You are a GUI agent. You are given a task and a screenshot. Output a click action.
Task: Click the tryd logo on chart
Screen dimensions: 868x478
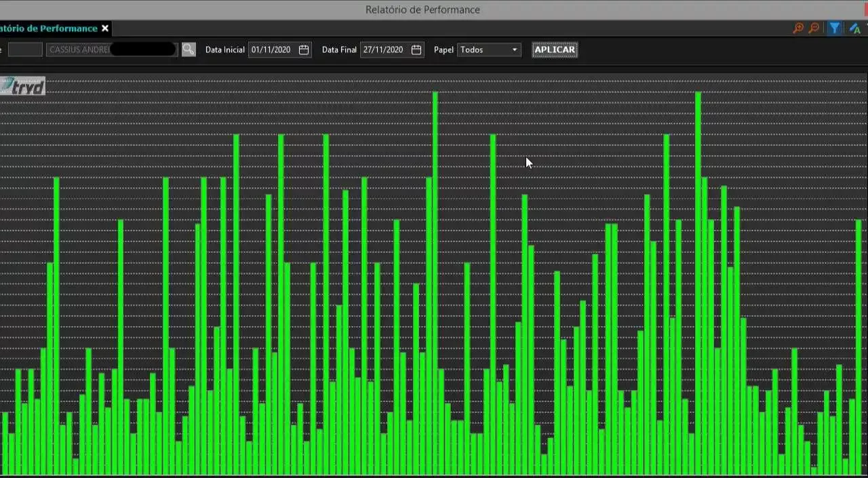pyautogui.click(x=22, y=86)
